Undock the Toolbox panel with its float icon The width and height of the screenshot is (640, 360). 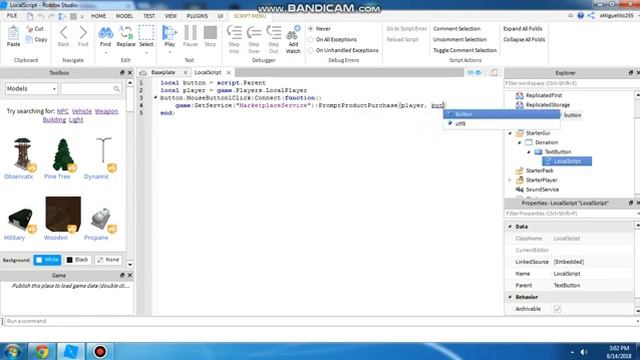(122, 73)
